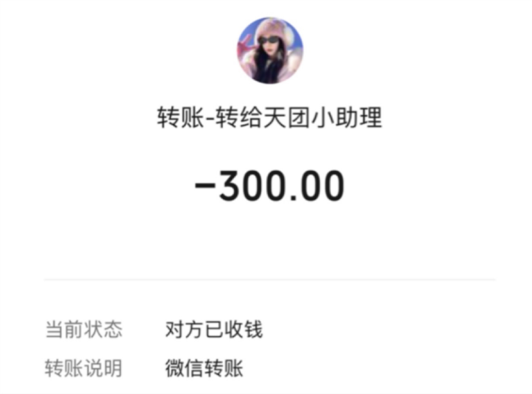Click the transfer title 转账-转给天团小助理
Viewport: 532px width, 394px height.
click(270, 118)
